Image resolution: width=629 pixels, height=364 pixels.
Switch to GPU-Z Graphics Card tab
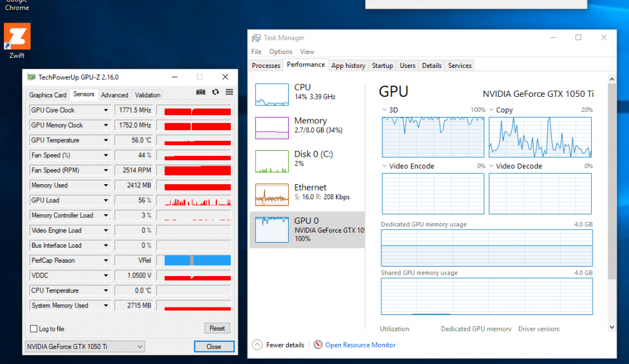click(x=48, y=95)
